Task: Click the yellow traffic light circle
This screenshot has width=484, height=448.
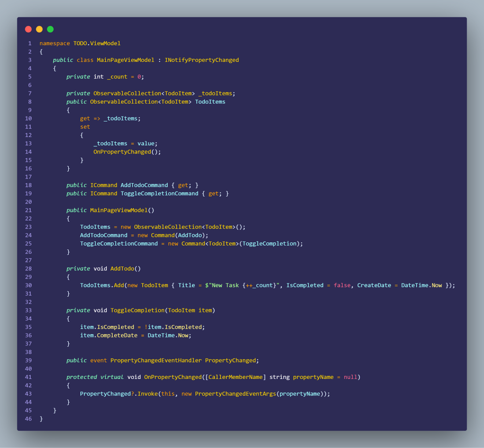Action: [39, 29]
